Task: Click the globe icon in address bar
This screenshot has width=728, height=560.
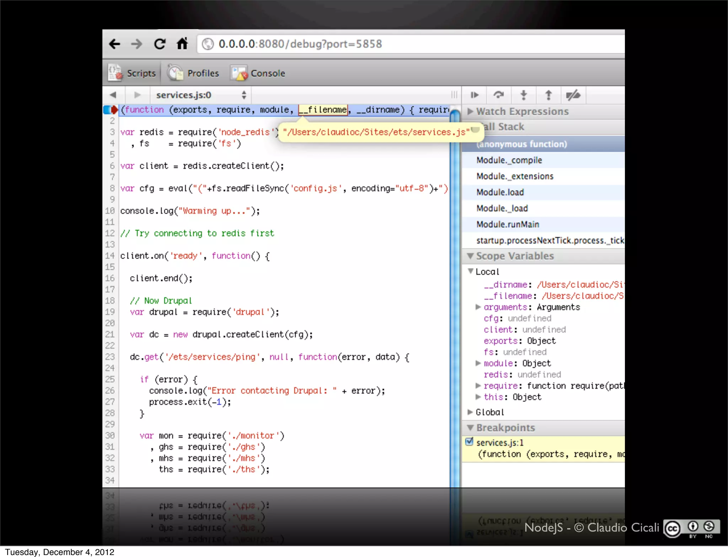Action: (x=208, y=44)
